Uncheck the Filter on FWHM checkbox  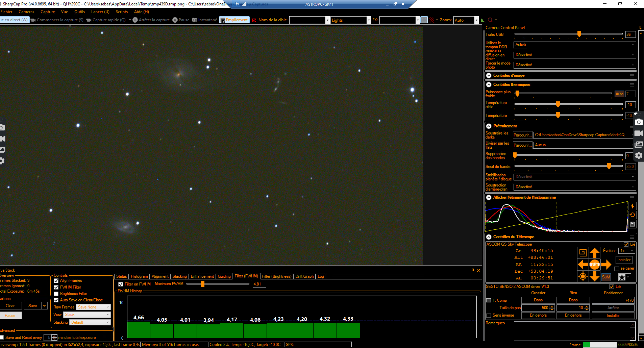(121, 284)
